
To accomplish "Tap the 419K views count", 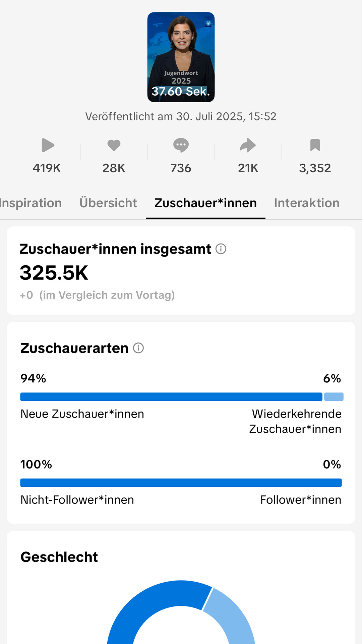I will [x=47, y=168].
